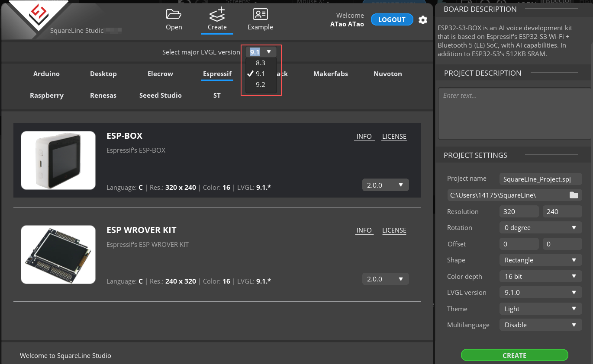Image resolution: width=593 pixels, height=364 pixels.
Task: Switch to the Seeed Studio vendor tab
Action: 161,96
